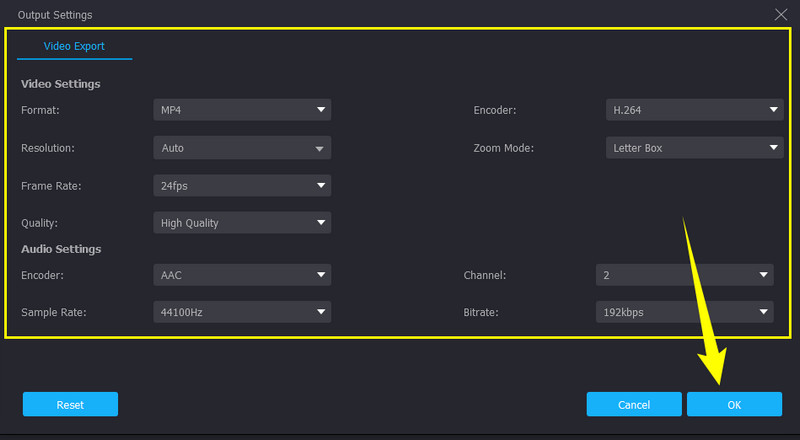Open the video Encoder dropdown showing H.264
Screen dimensions: 800x440
(x=693, y=110)
